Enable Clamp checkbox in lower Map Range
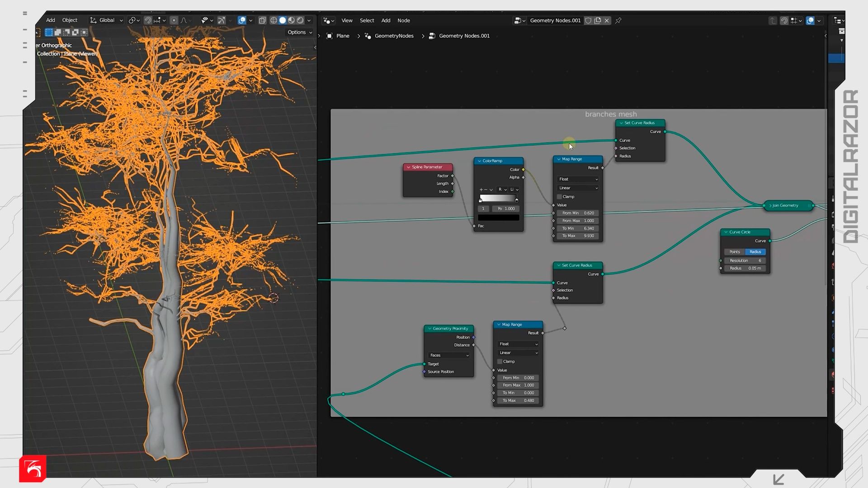Image resolution: width=868 pixels, height=488 pixels. tap(500, 361)
